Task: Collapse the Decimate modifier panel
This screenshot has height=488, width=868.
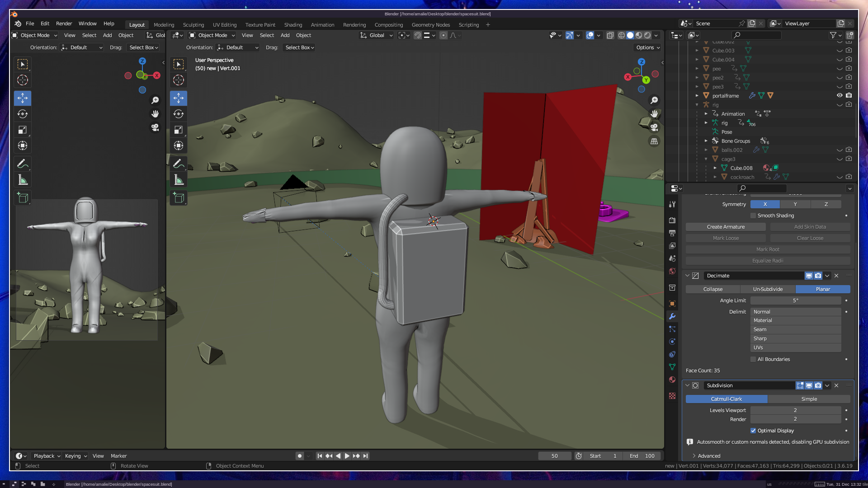Action: click(688, 276)
